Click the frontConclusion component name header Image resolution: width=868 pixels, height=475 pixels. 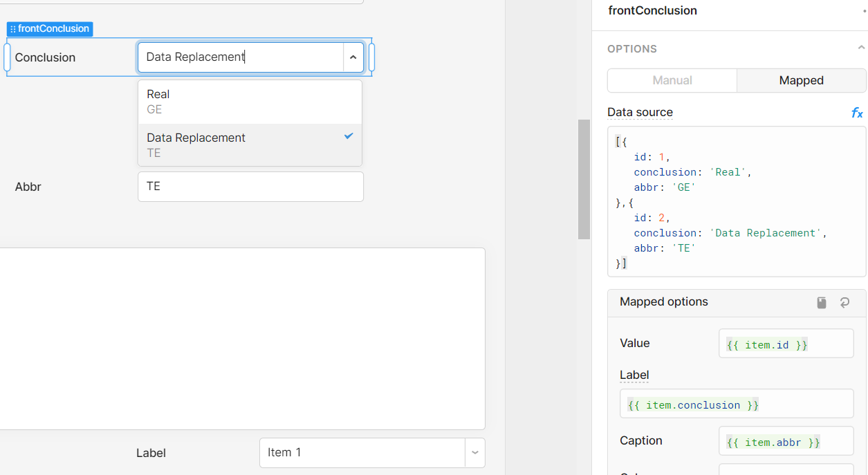[652, 11]
